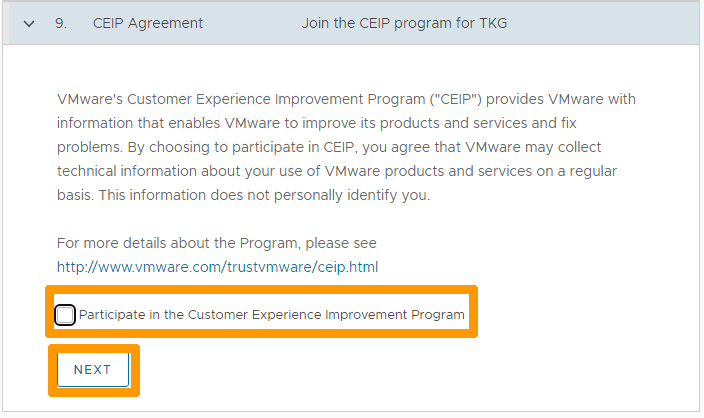Enable CEIP participation via the square checkbox
The height and width of the screenshot is (418, 704).
(65, 314)
